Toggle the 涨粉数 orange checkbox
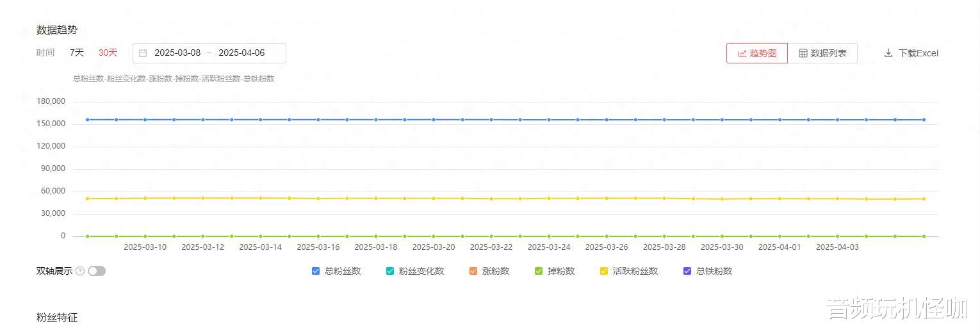The height and width of the screenshot is (335, 980). pos(473,271)
